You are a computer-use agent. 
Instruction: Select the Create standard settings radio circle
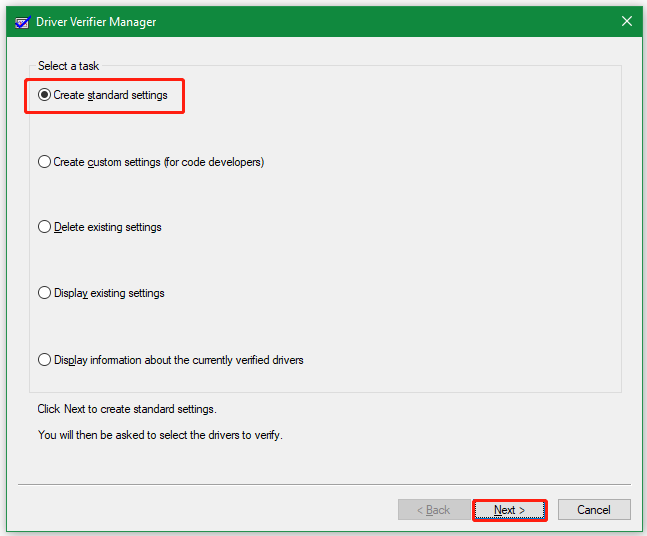coord(44,95)
